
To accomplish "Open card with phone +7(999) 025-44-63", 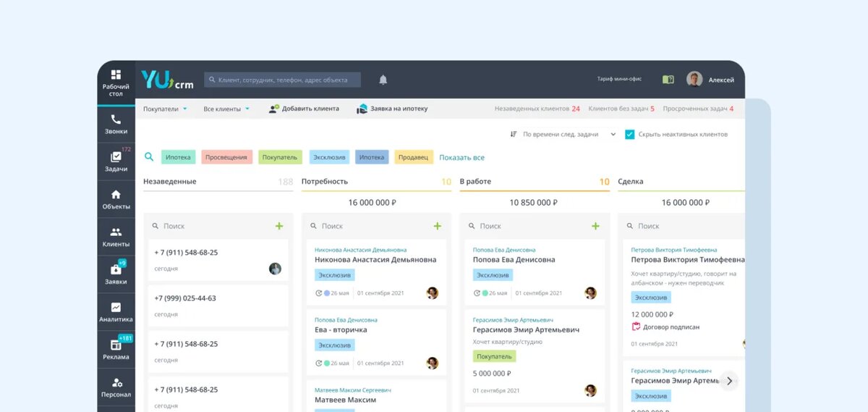I will (x=218, y=306).
